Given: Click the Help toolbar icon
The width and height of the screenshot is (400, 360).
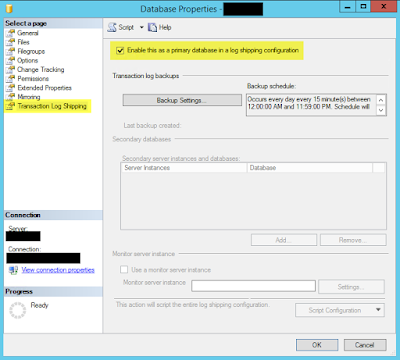Looking at the screenshot, I should [152, 27].
